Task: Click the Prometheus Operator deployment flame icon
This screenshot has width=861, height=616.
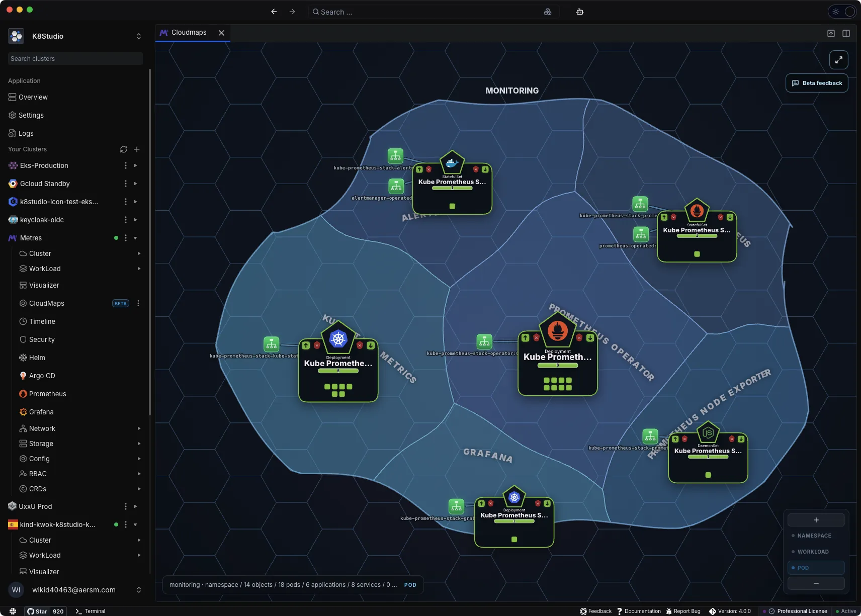Action: point(558,330)
